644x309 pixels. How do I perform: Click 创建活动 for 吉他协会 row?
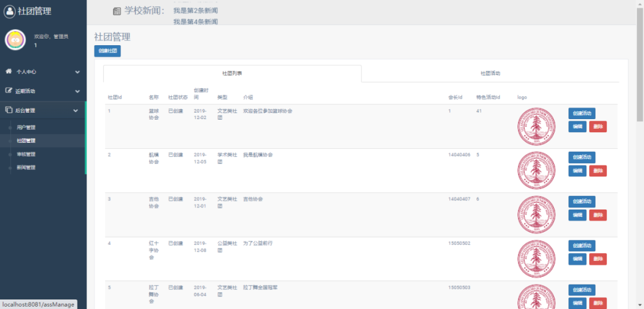582,202
